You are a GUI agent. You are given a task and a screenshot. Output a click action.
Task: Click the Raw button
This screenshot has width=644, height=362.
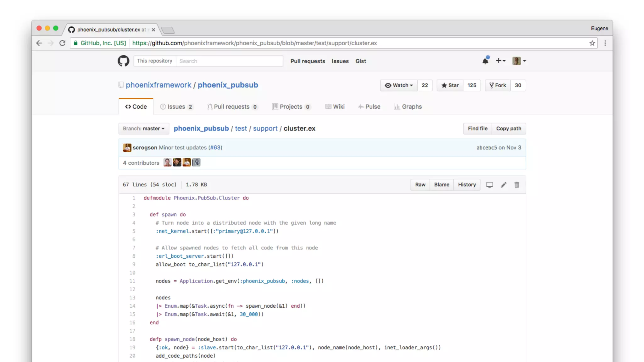click(420, 185)
